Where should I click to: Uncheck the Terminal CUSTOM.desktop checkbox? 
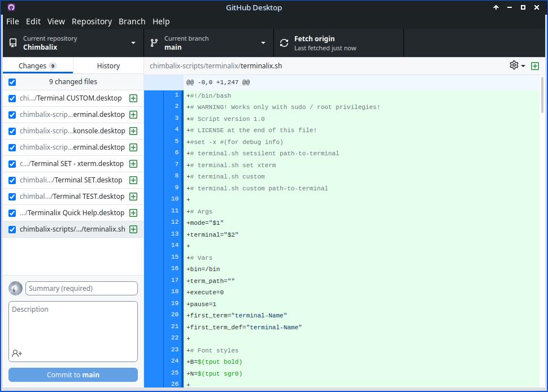[12, 98]
